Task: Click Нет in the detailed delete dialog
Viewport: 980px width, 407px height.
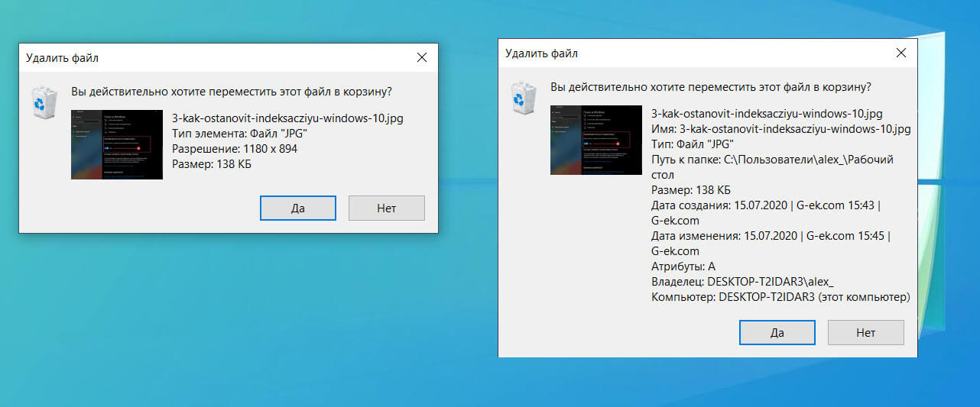Action: point(865,332)
